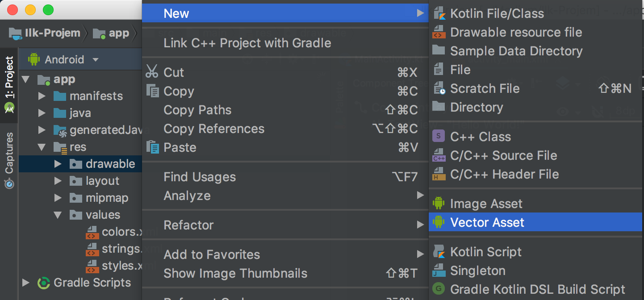Expand the drawable folder arrow
The height and width of the screenshot is (300, 644).
[x=58, y=164]
